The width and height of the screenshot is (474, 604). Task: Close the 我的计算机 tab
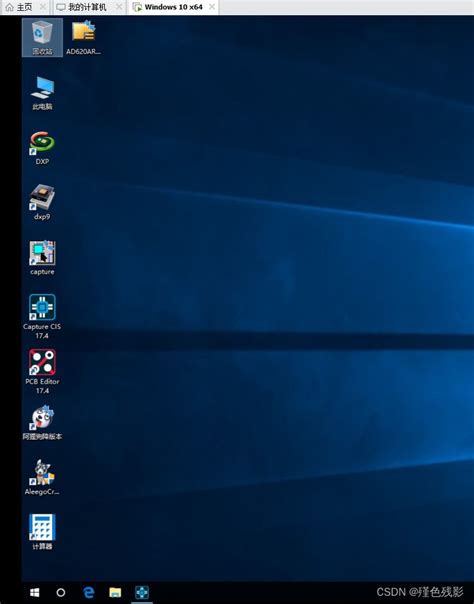click(x=119, y=7)
